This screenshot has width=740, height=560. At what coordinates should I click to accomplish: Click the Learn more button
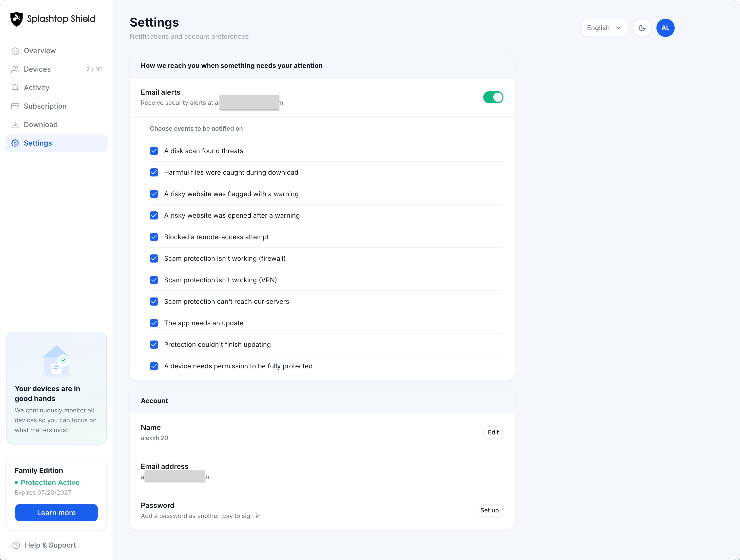coord(56,512)
